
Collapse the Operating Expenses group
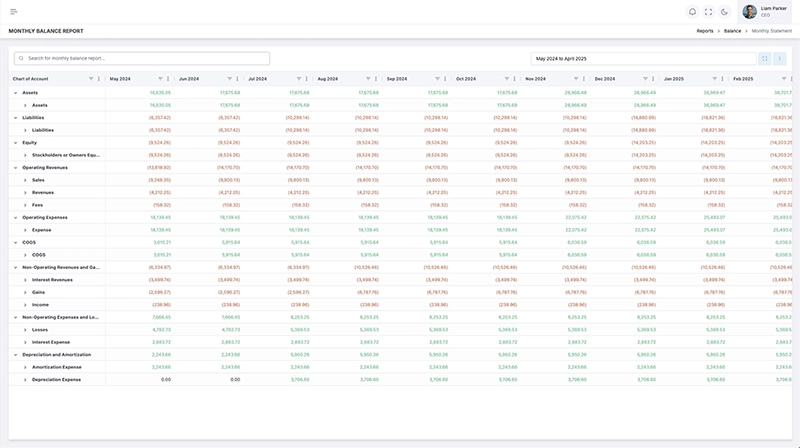tap(15, 218)
